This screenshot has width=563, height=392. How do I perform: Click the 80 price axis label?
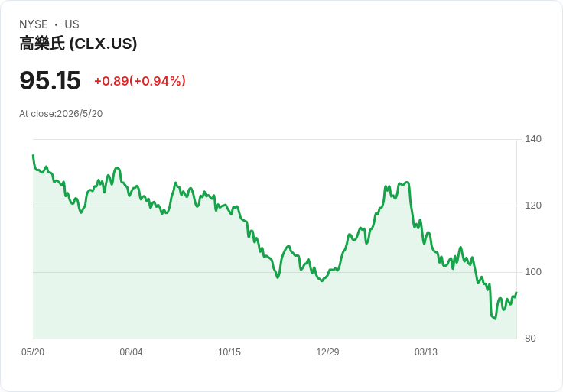(x=530, y=339)
